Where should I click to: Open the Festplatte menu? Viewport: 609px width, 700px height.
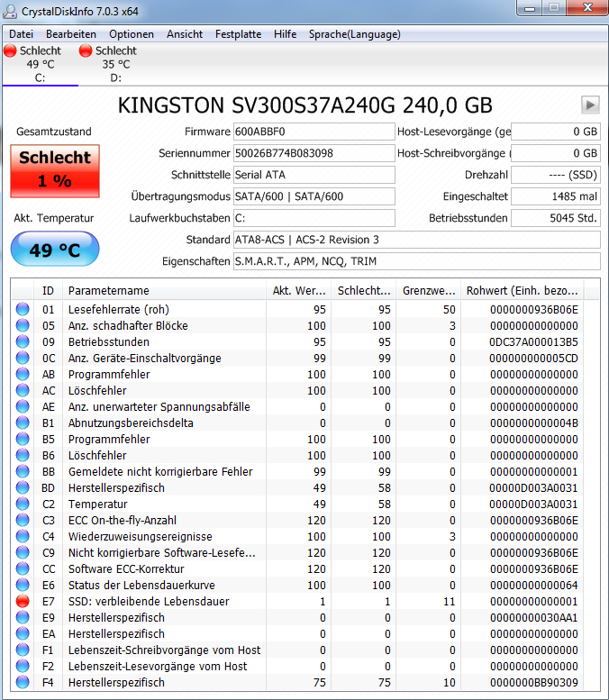pos(238,34)
